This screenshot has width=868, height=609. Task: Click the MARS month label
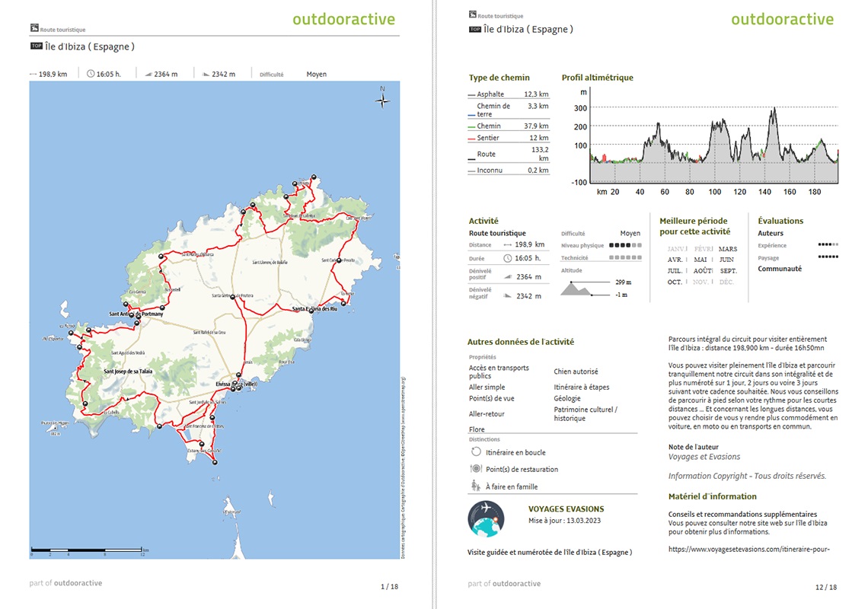click(x=728, y=249)
